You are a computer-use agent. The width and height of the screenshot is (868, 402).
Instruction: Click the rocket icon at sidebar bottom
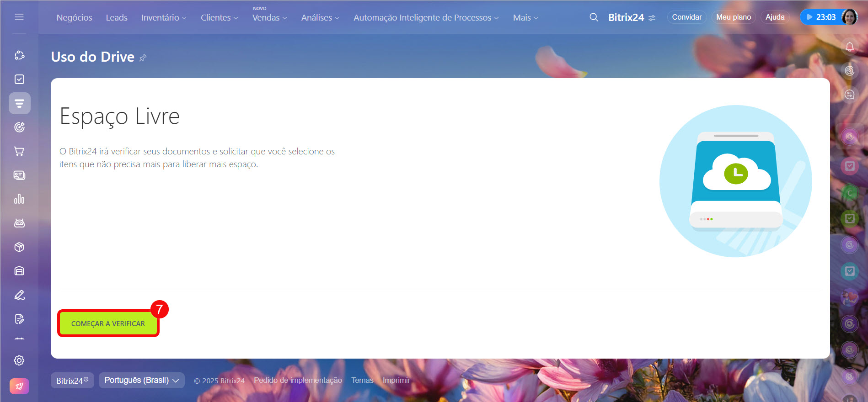19,386
